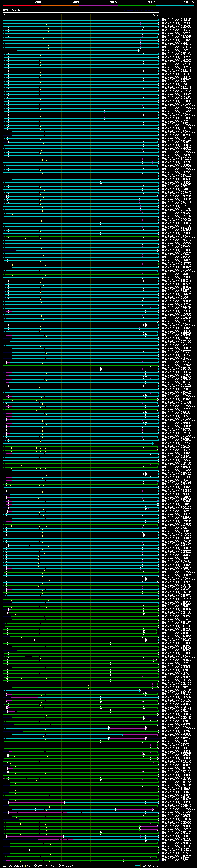The image size is (197, 868).
Task: Click the red 20% identity color bar
Action: (x=22, y=6)
